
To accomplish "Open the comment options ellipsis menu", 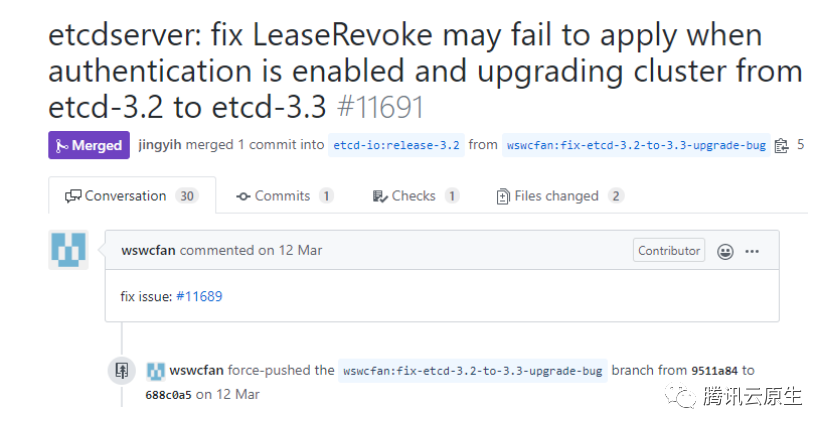I will click(x=752, y=251).
